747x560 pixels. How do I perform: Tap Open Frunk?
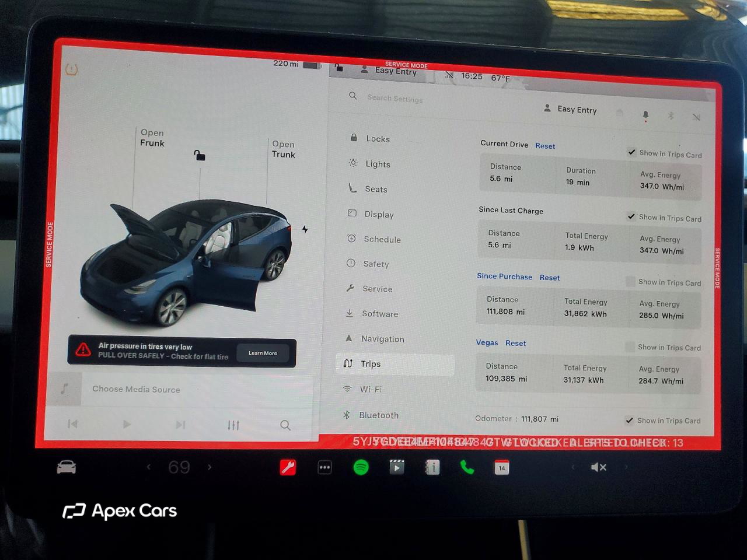coord(152,138)
